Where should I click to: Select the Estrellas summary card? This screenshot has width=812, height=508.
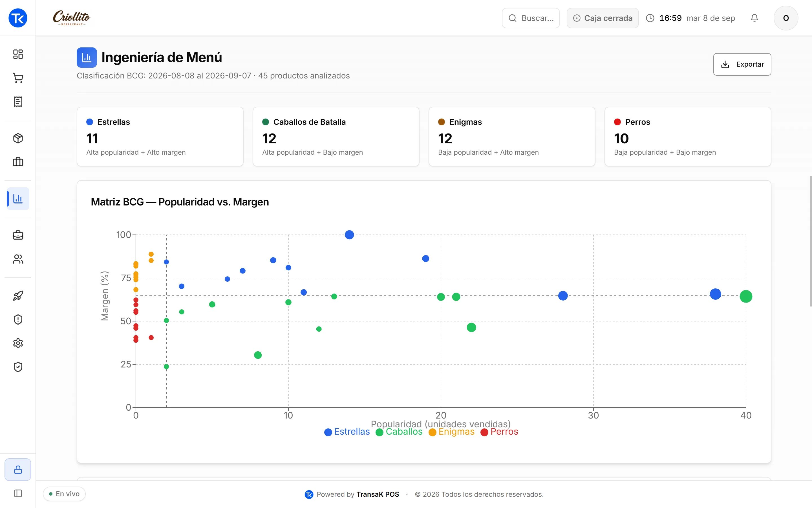(160, 136)
